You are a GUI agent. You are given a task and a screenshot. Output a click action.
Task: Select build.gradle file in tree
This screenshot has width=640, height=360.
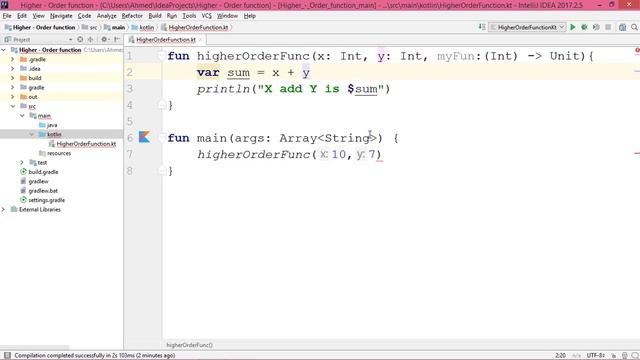[43, 172]
